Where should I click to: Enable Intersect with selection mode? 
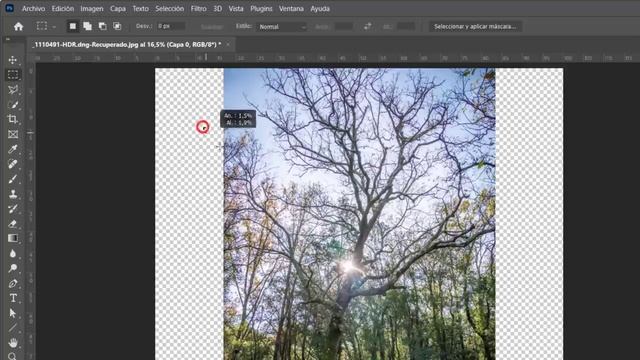point(117,26)
